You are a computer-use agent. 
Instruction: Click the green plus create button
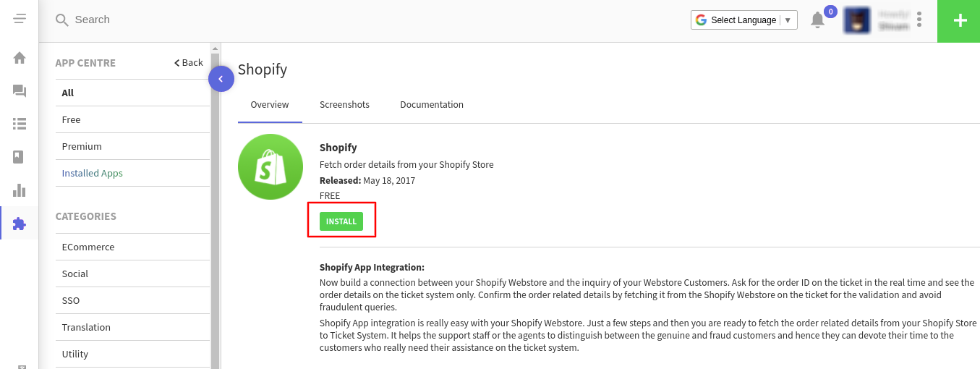point(959,21)
